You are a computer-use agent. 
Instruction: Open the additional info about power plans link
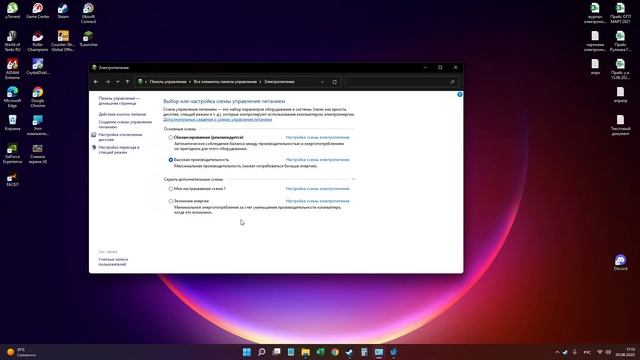[x=218, y=120]
